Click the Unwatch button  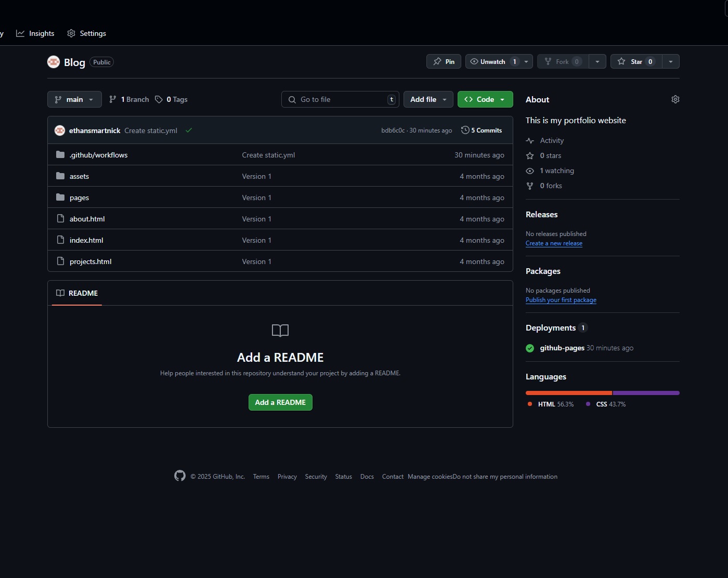click(x=492, y=61)
